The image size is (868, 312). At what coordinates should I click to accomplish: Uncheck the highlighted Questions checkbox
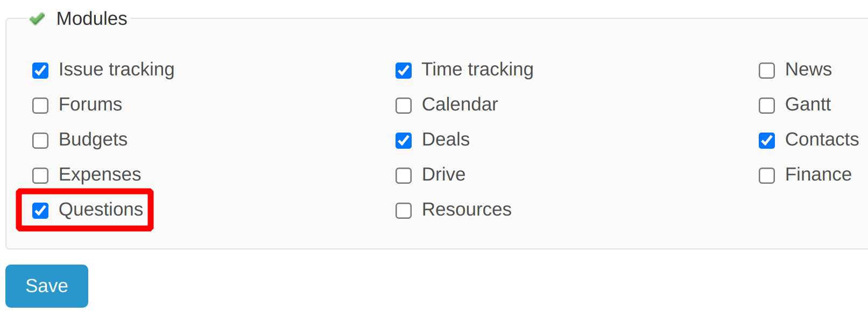[40, 211]
